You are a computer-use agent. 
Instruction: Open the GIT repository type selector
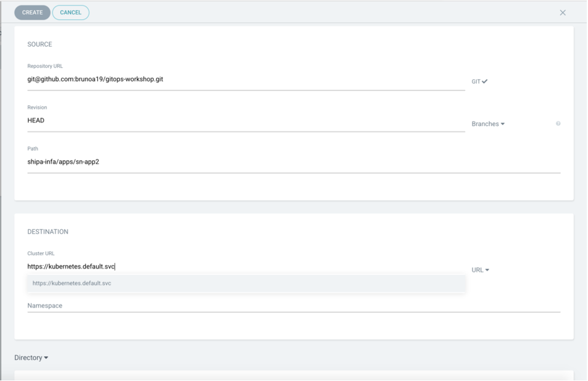tap(477, 81)
